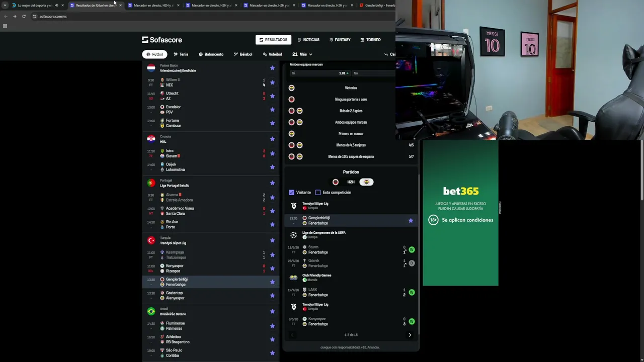644x362 pixels.
Task: Open the RESULTADOS tab
Action: (273, 40)
